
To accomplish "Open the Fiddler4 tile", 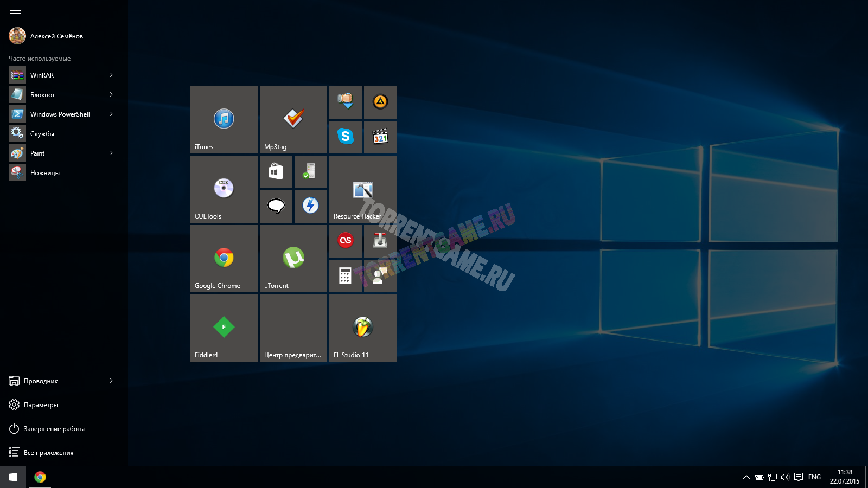I will [224, 328].
